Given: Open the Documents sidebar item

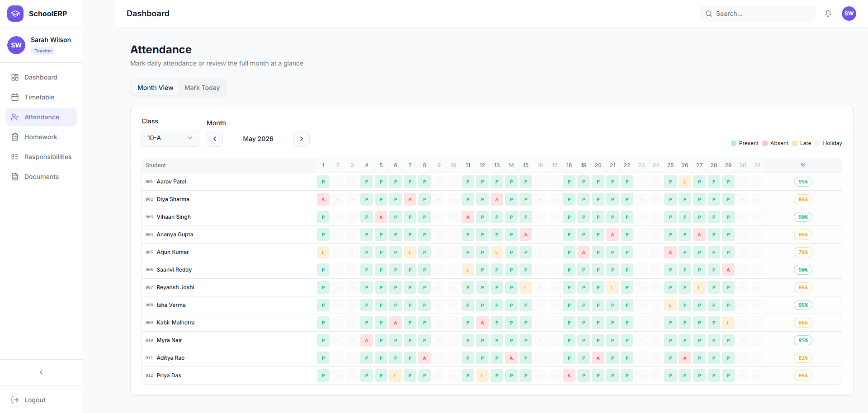Looking at the screenshot, I should click(x=41, y=177).
